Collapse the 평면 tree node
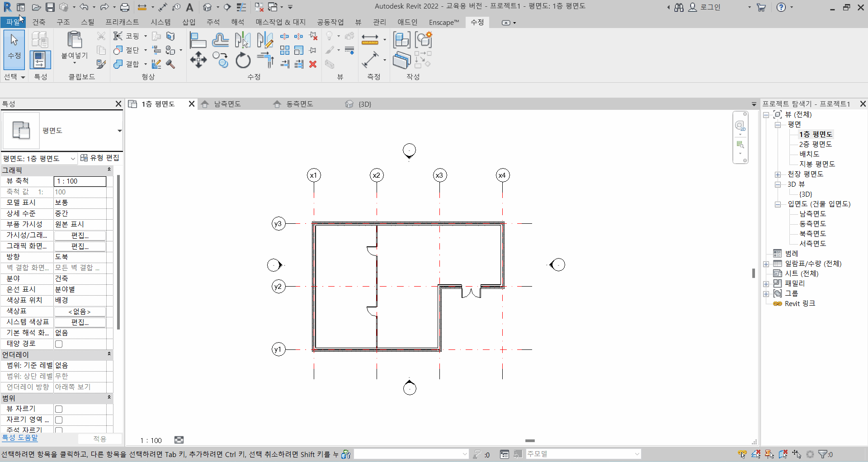Viewport: 868px width, 462px height. 778,125
